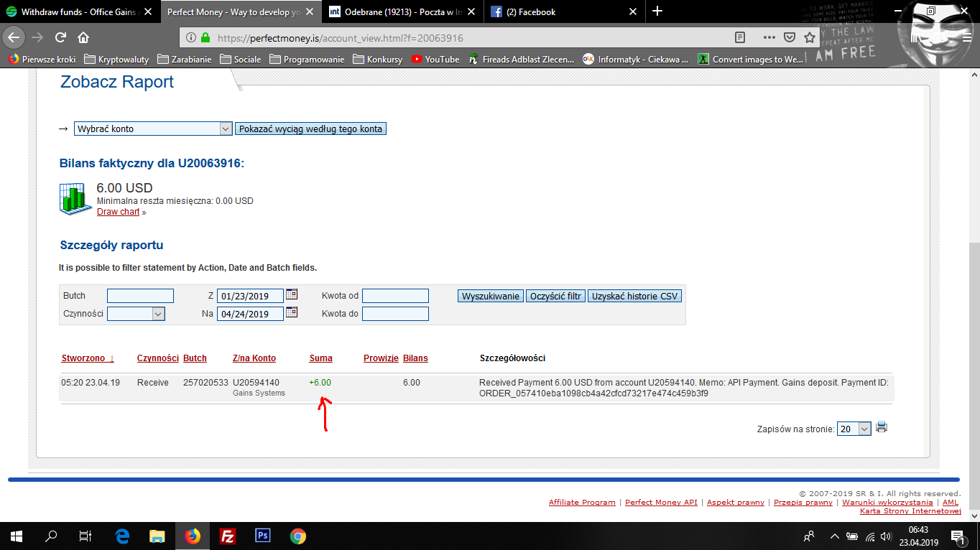Switch to the (2) Facebook tab

point(564,11)
